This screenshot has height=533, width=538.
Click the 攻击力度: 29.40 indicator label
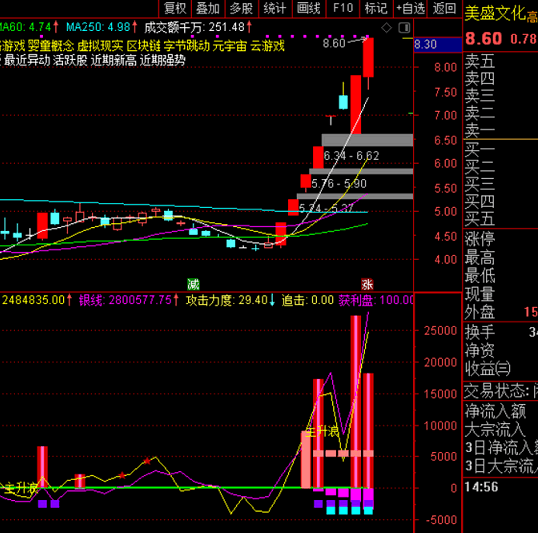click(230, 300)
